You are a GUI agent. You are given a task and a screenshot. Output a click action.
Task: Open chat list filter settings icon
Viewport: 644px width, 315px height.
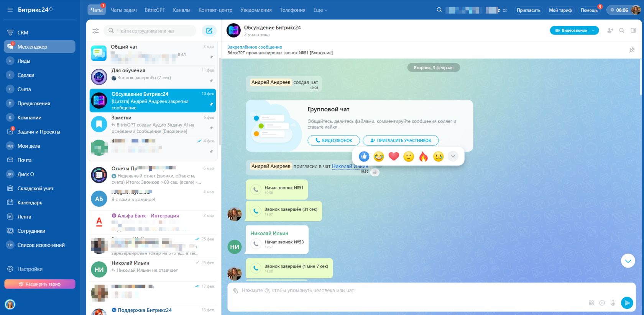tap(95, 31)
